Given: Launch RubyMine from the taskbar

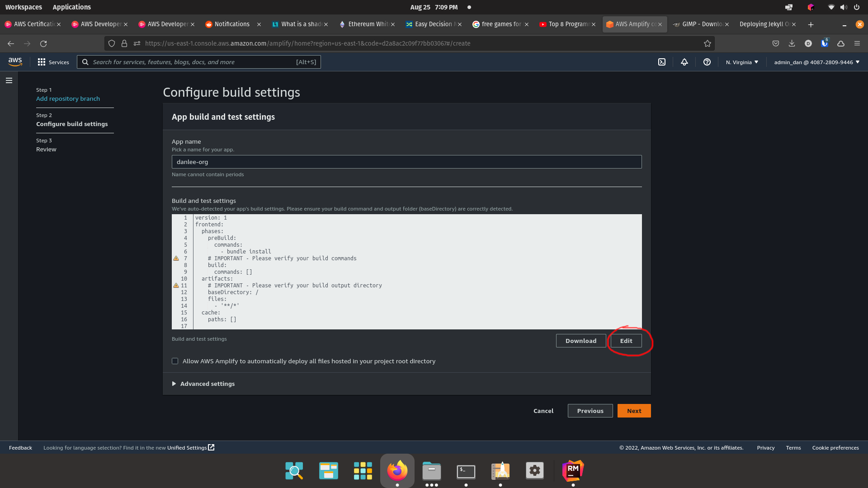Looking at the screenshot, I should pos(572,470).
